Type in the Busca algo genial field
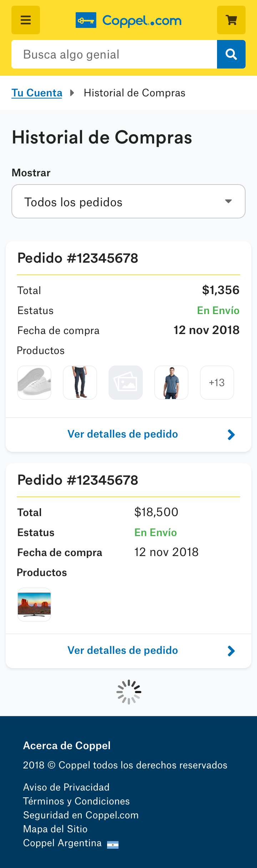The height and width of the screenshot is (868, 257). 114,54
